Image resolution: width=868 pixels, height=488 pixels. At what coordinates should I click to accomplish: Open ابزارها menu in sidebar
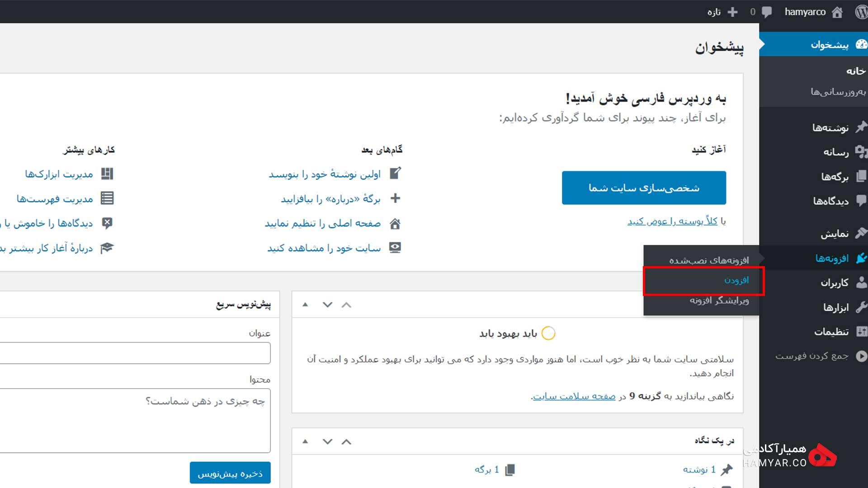[836, 308]
